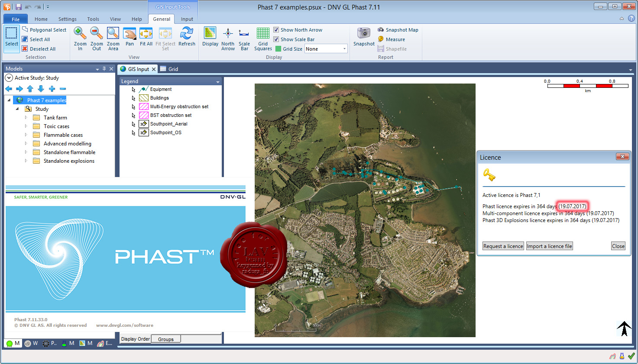Viewport: 638px width, 364px height.
Task: Open the Grid document tab
Action: coord(169,69)
